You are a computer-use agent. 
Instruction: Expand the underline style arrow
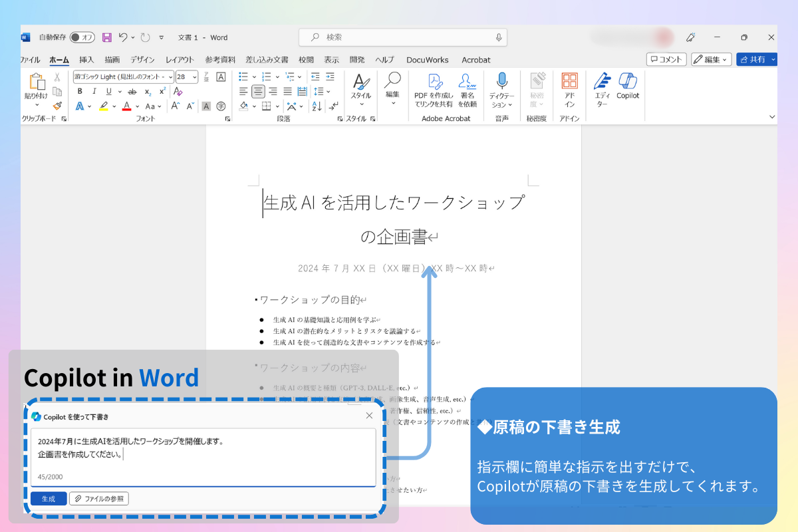click(119, 92)
